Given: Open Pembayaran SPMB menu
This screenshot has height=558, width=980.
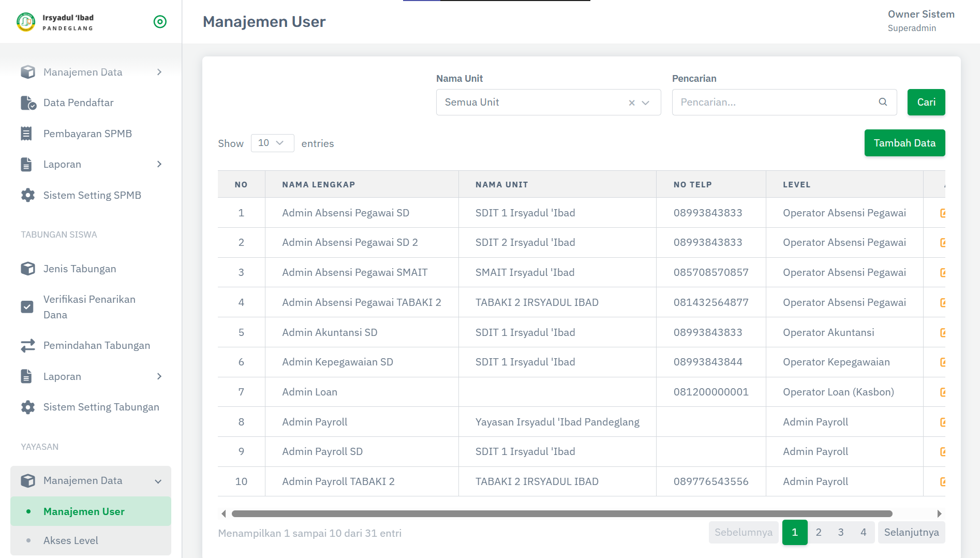Looking at the screenshot, I should tap(91, 134).
